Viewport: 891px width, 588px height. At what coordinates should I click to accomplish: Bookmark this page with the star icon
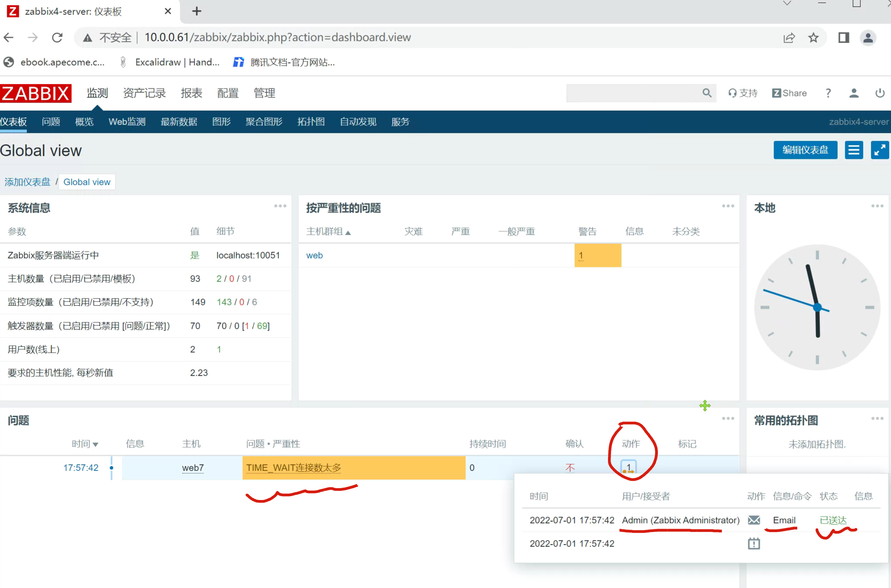click(813, 38)
